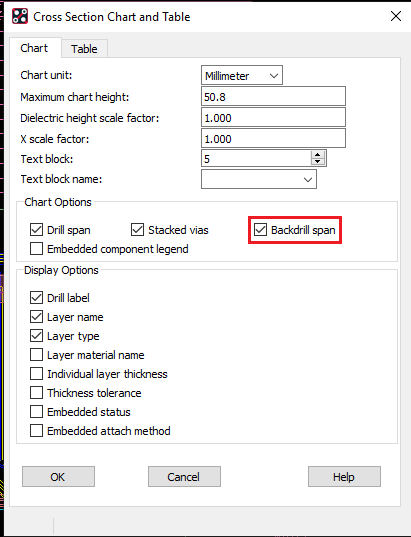This screenshot has height=537, width=411.
Task: Enable Embedded component legend
Action: (x=36, y=249)
